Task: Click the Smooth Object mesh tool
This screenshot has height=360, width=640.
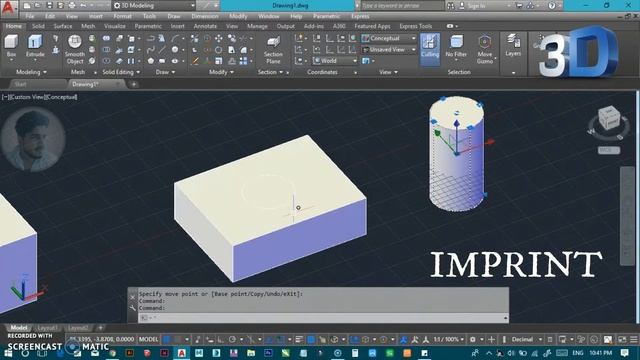Action: [x=75, y=49]
